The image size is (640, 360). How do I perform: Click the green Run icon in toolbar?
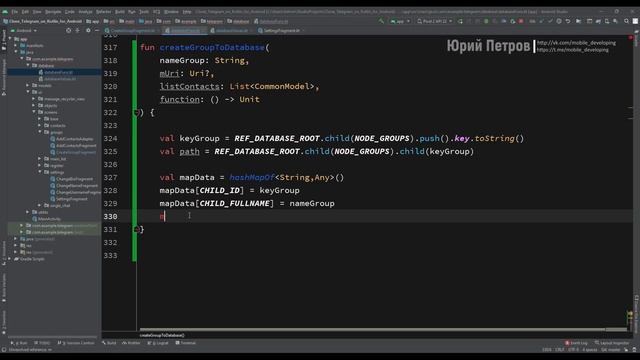pos(460,21)
